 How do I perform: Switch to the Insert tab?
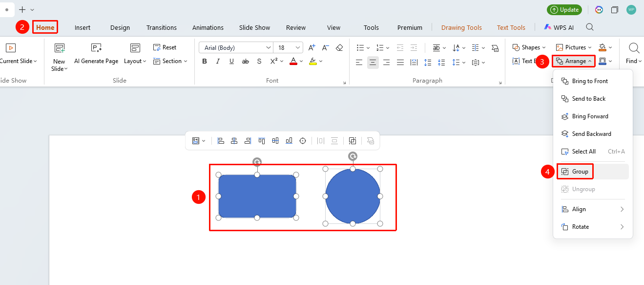coord(83,27)
